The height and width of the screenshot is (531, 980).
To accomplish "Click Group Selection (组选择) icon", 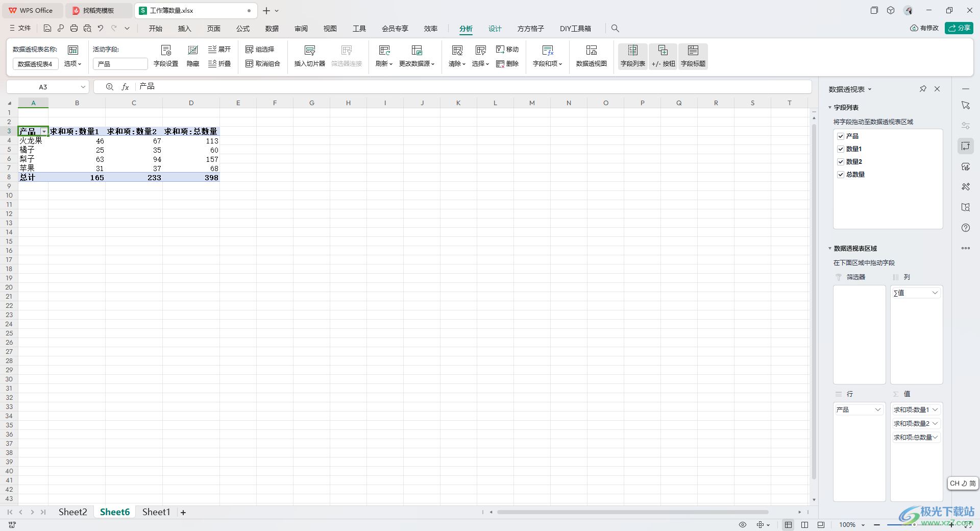I will (260, 49).
